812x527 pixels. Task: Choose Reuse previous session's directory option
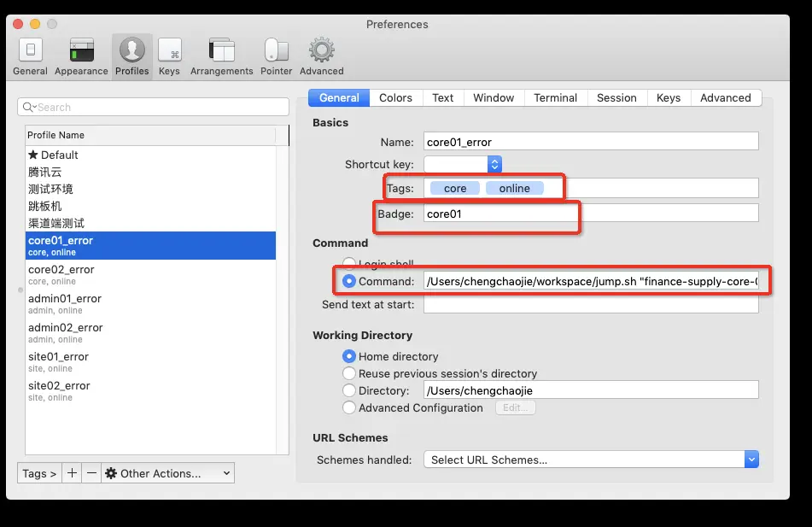click(x=349, y=373)
